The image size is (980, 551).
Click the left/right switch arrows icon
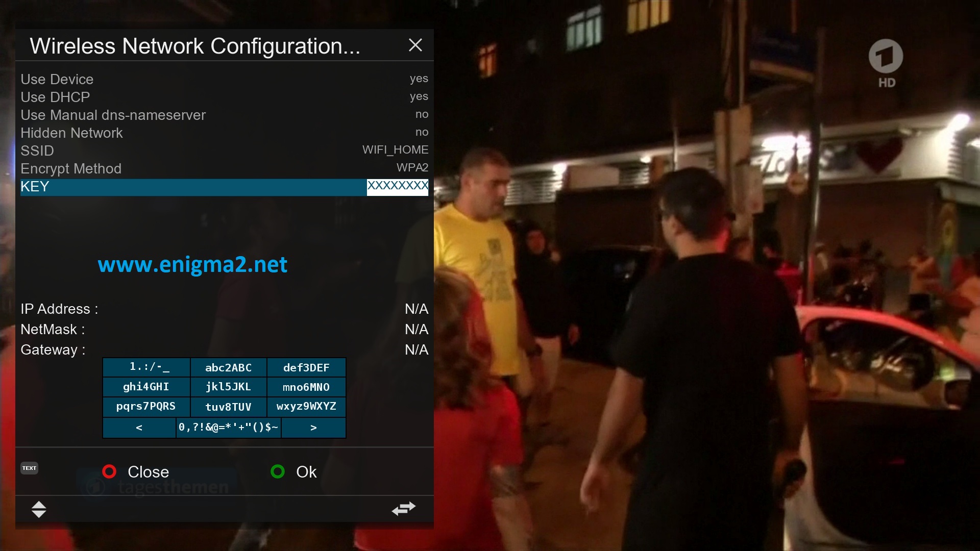coord(404,508)
